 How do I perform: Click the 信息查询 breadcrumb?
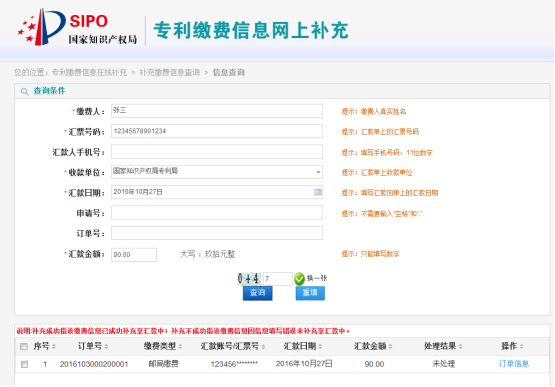click(x=229, y=73)
